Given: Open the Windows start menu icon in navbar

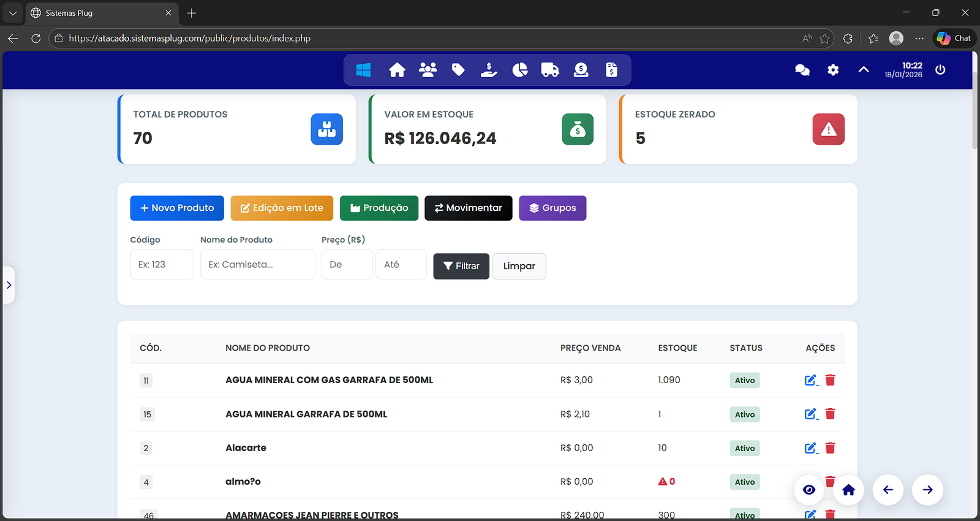Looking at the screenshot, I should point(363,70).
